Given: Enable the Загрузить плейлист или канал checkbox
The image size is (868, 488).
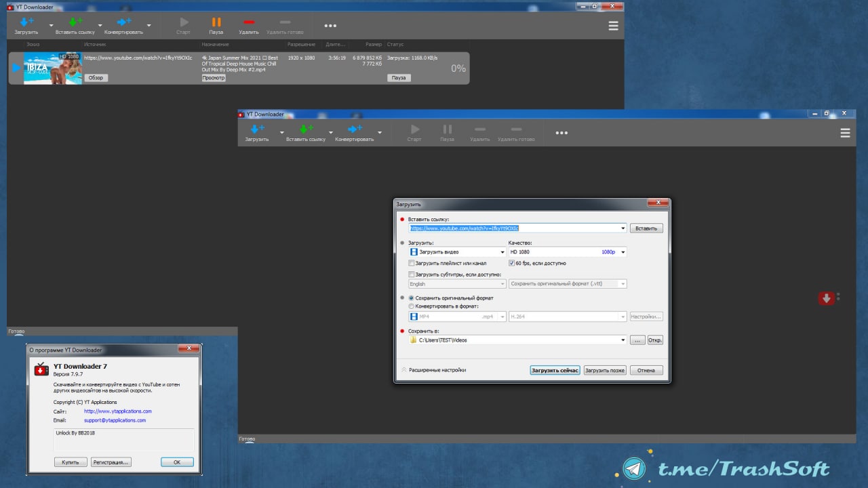Looking at the screenshot, I should [x=412, y=263].
